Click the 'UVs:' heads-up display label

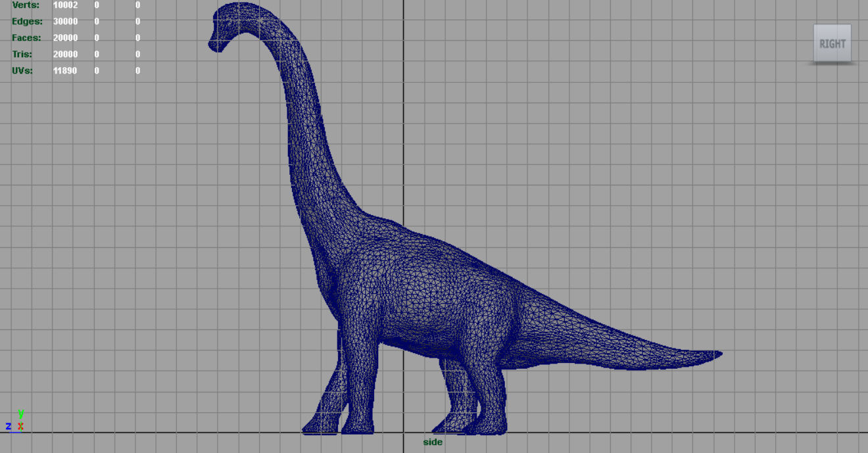[22, 71]
